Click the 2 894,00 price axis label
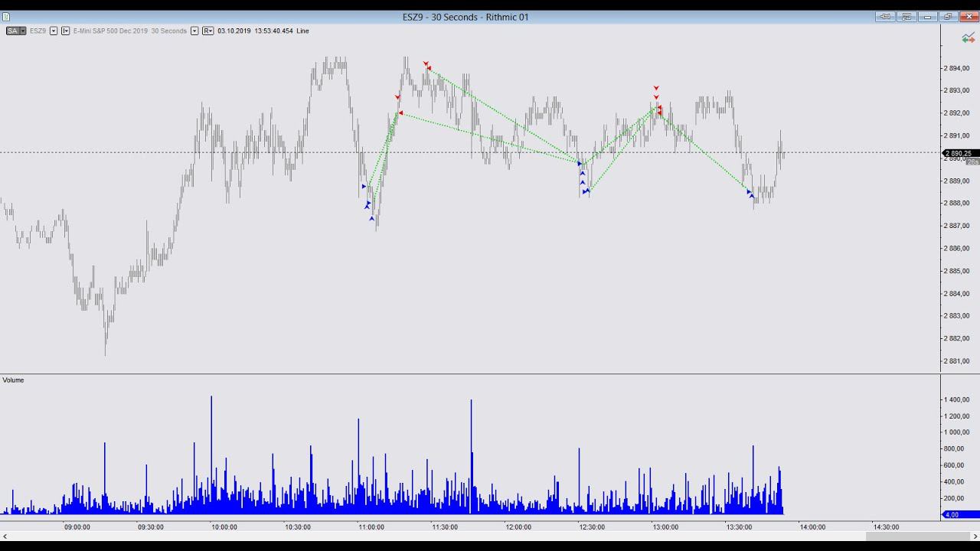980x551 pixels. (957, 68)
